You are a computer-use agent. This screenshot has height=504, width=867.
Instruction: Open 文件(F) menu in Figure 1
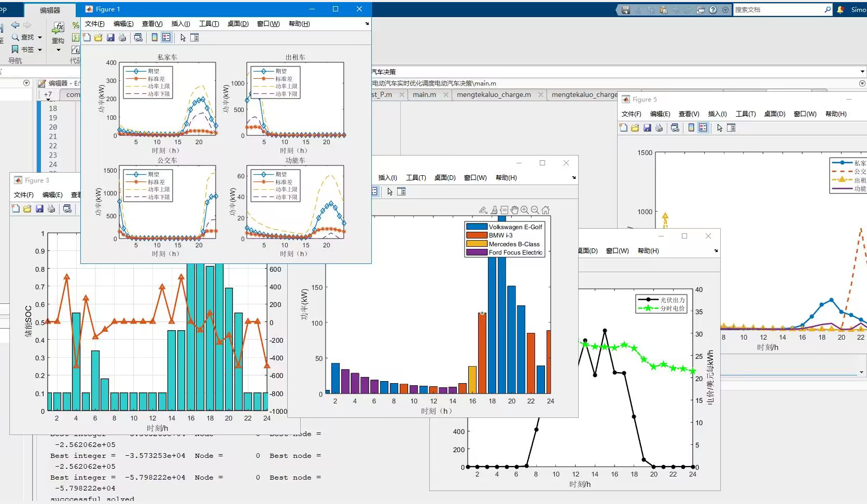(x=95, y=24)
